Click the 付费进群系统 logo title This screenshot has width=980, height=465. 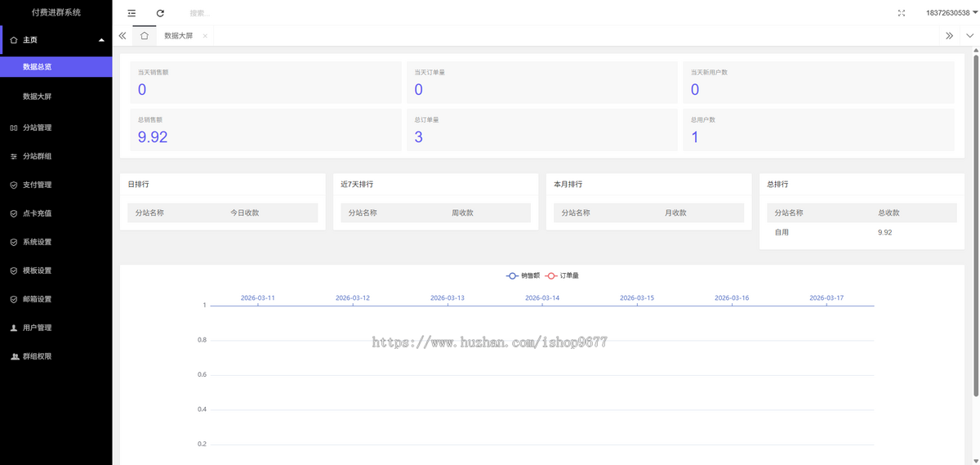[56, 12]
